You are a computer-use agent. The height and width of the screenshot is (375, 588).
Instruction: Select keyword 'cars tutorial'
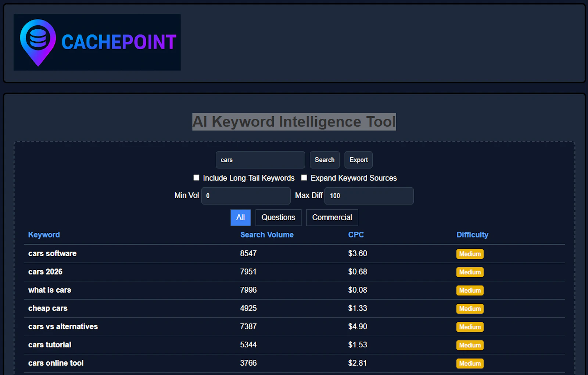tap(50, 345)
